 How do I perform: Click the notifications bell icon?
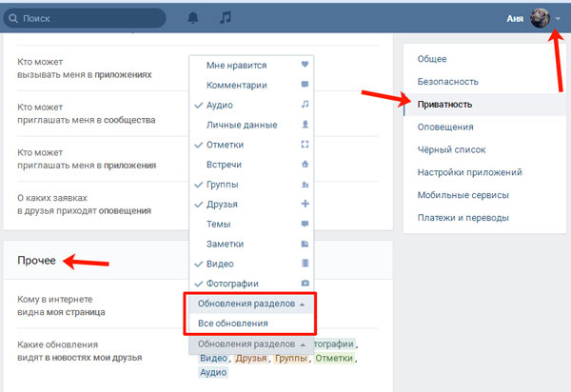[x=194, y=17]
